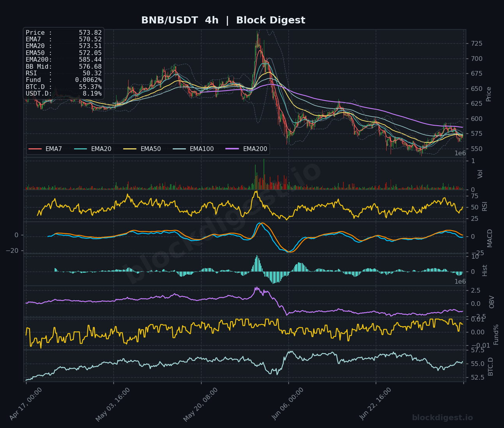Click the Fund% axis tick 0.01
Image resolution: width=504 pixels, height=428 pixels.
point(477,320)
